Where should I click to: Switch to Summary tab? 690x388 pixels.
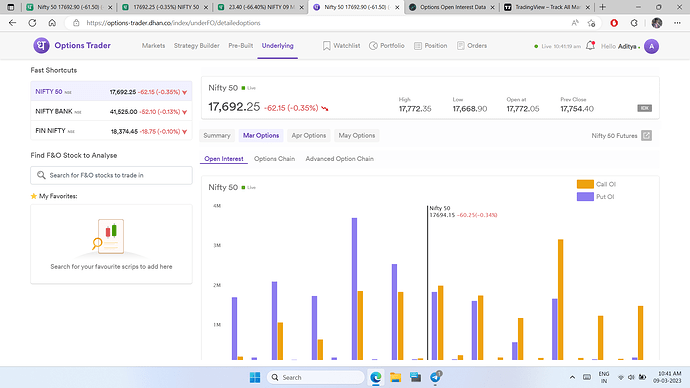tap(217, 135)
